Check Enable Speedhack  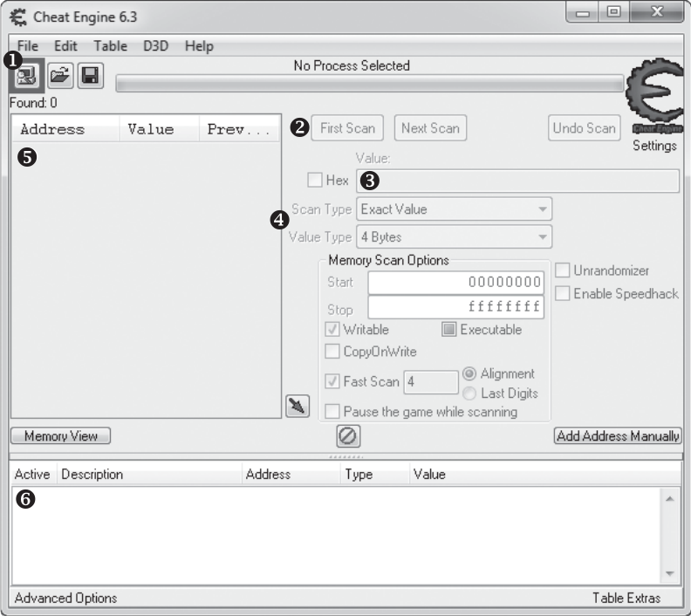pos(563,293)
